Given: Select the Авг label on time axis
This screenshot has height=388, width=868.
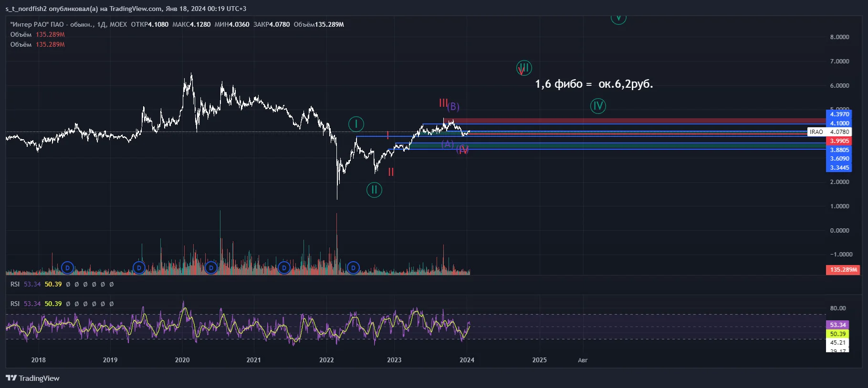Looking at the screenshot, I should pos(583,360).
